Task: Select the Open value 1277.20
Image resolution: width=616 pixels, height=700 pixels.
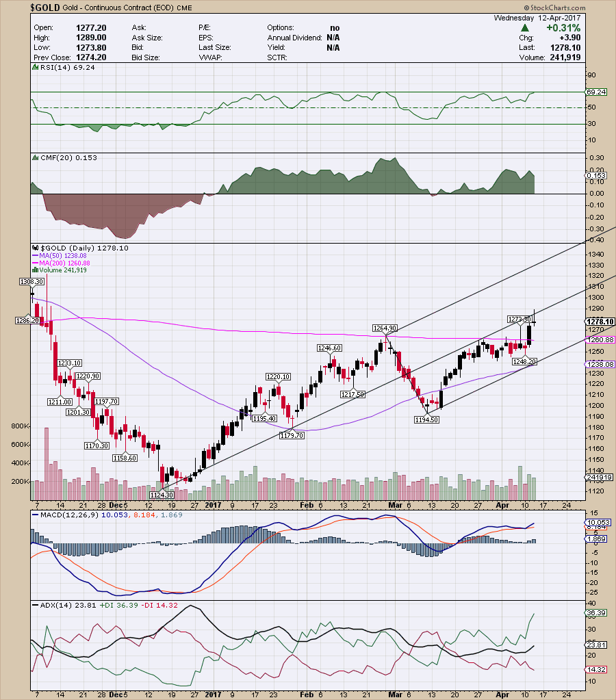Action: pos(91,27)
